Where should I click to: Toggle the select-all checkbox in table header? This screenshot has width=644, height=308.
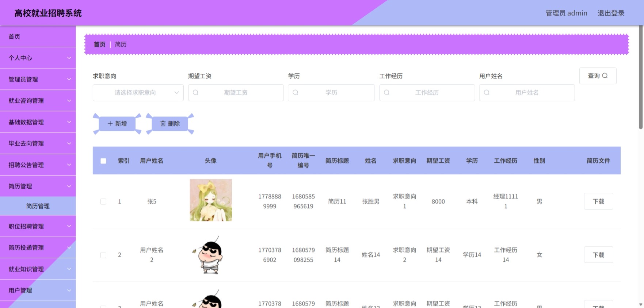pos(103,161)
